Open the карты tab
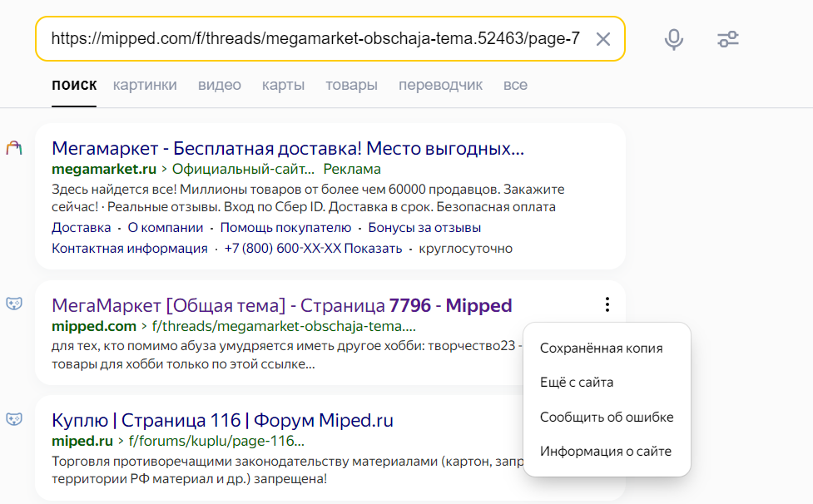This screenshot has width=813, height=504. 283,85
